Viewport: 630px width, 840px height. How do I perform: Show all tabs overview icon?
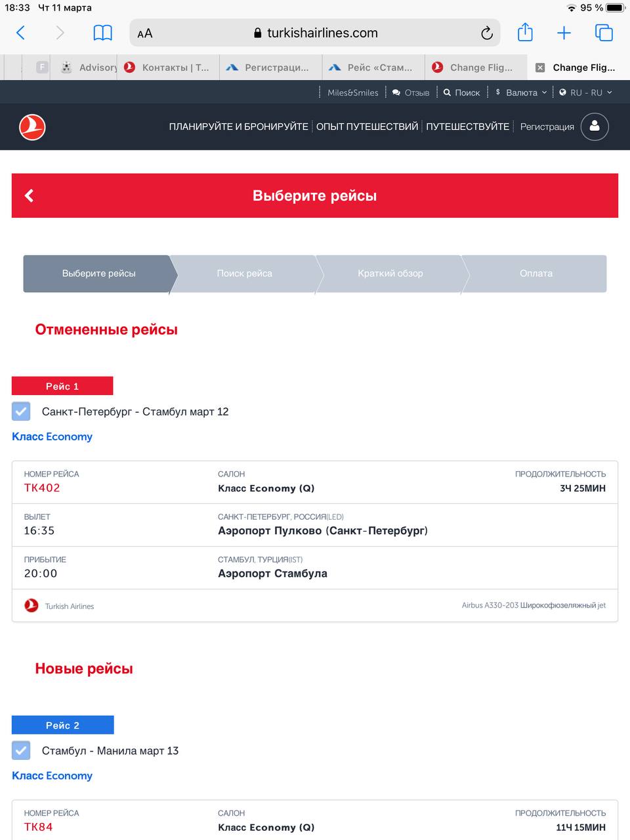click(604, 33)
